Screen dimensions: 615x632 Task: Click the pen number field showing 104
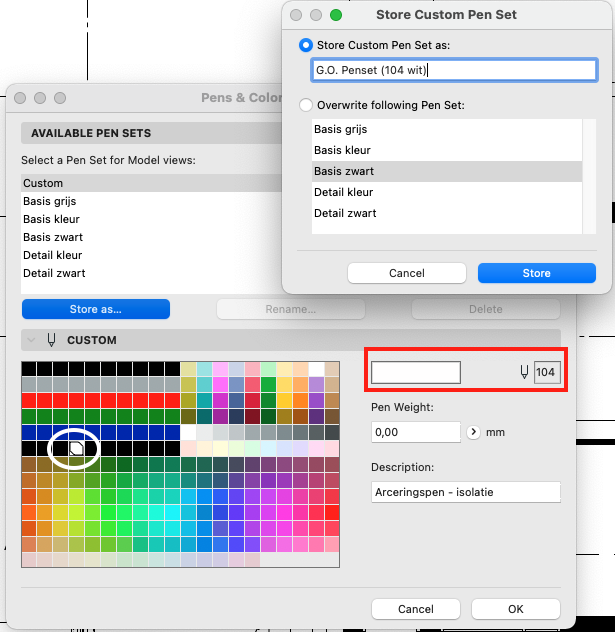coord(547,372)
